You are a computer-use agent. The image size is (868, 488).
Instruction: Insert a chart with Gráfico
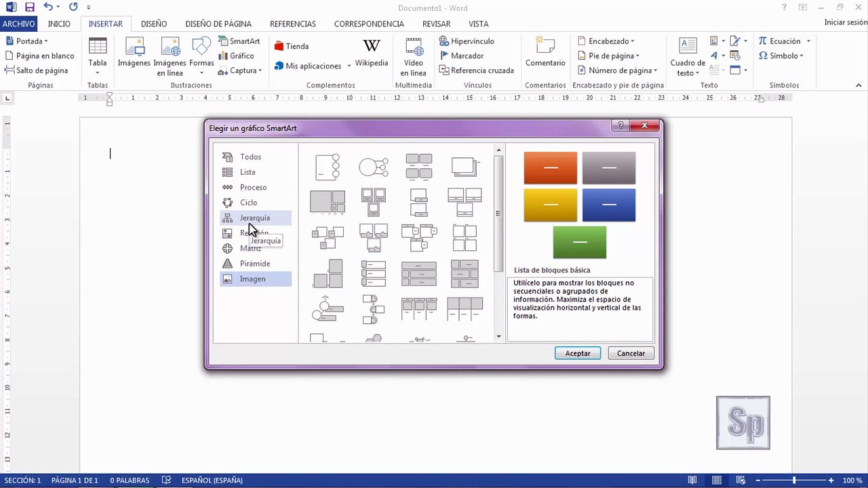[x=236, y=56]
